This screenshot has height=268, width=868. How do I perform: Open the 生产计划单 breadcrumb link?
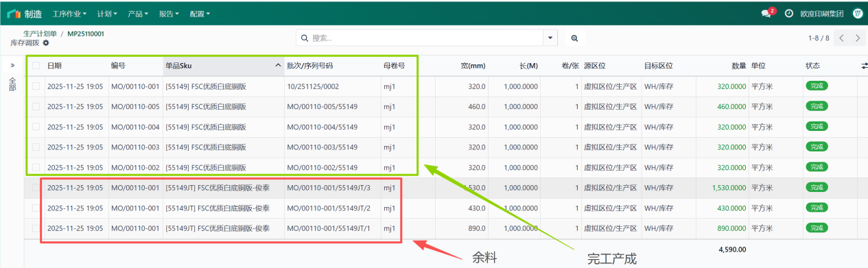point(40,33)
